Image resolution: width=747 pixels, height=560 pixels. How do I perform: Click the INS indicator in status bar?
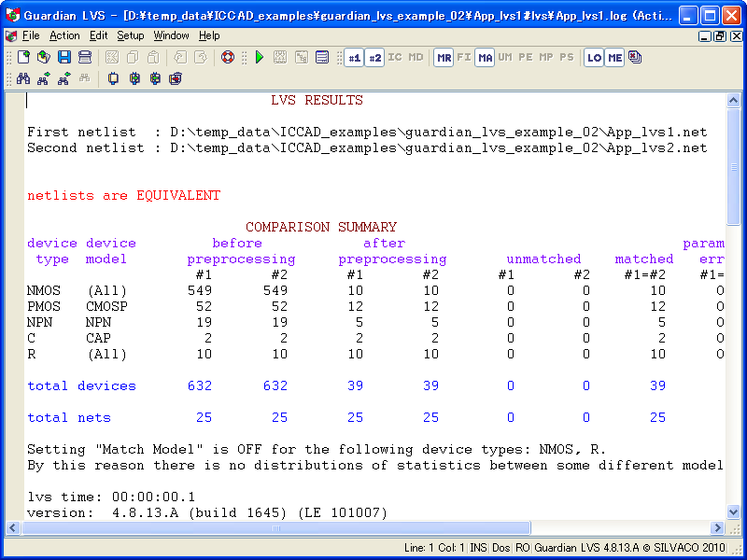(479, 548)
